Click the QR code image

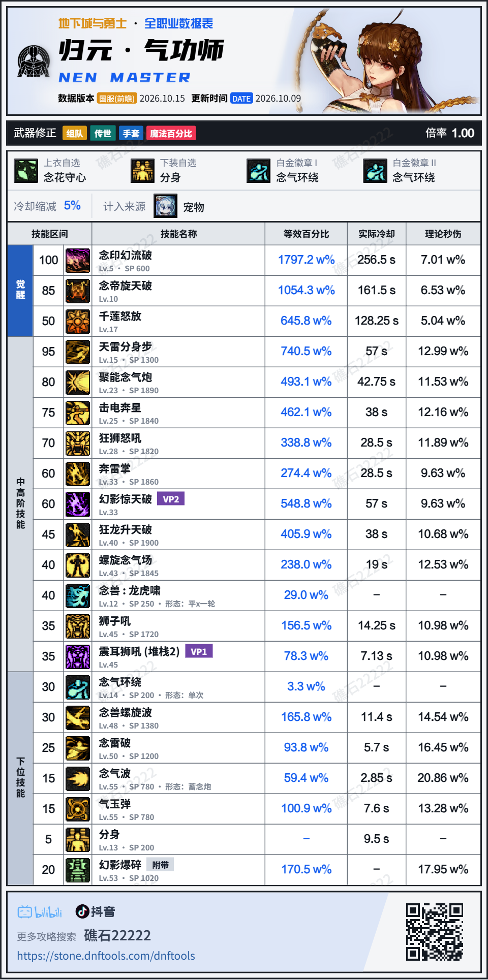tap(434, 932)
